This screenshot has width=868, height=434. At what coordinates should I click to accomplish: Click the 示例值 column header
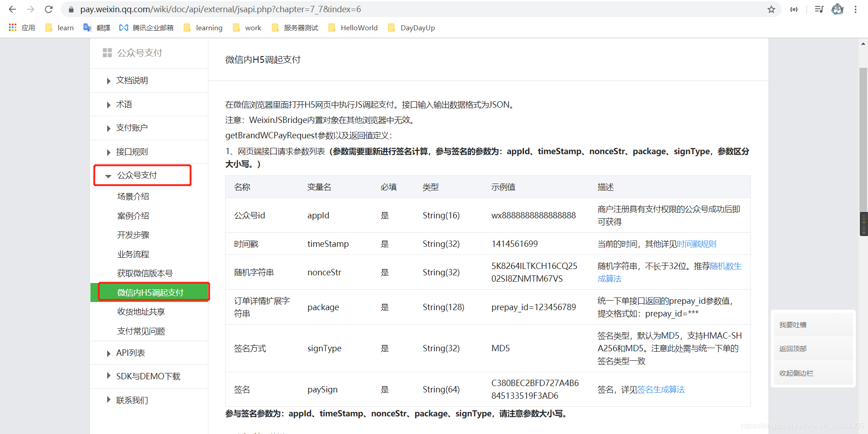[503, 187]
